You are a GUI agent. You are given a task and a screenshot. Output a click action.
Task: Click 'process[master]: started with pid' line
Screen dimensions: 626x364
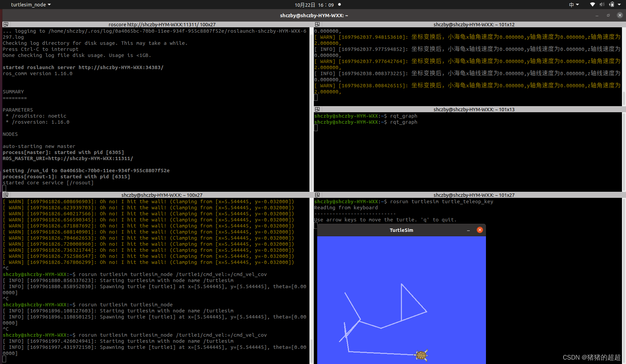click(63, 152)
